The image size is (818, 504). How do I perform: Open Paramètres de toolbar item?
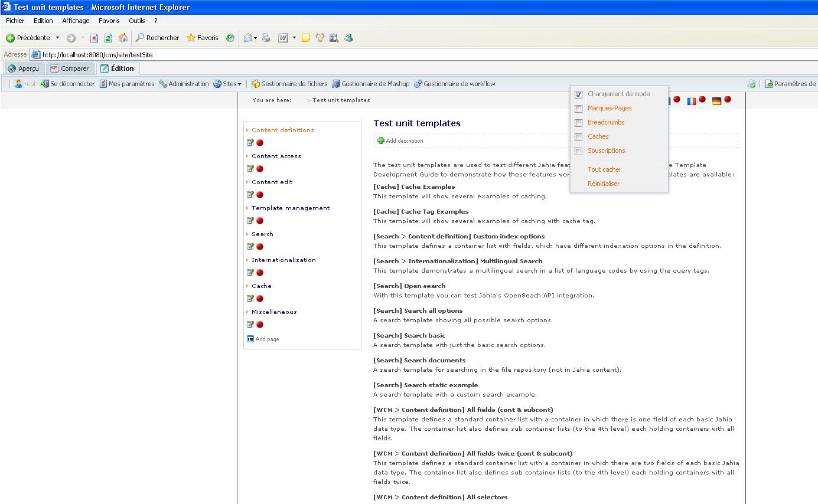pyautogui.click(x=790, y=84)
